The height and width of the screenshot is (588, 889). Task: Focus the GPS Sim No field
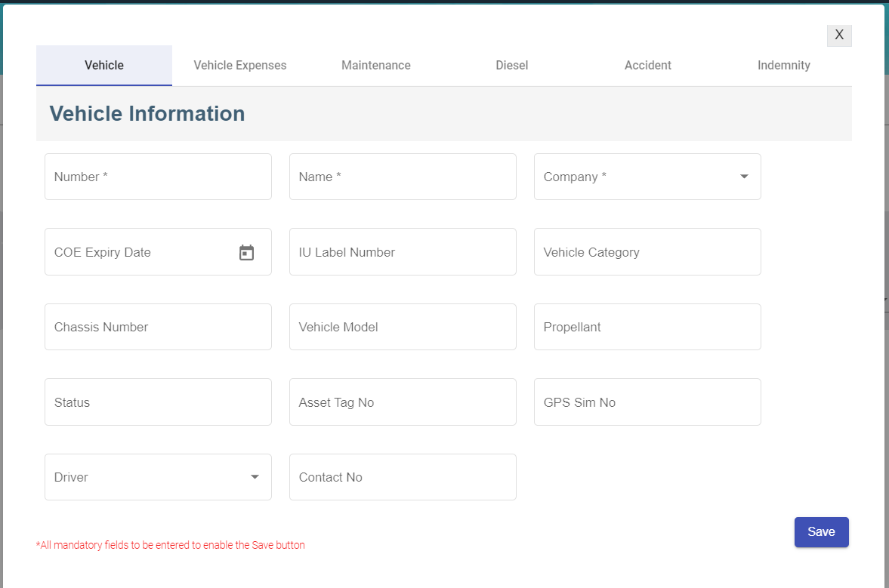pyautogui.click(x=647, y=402)
